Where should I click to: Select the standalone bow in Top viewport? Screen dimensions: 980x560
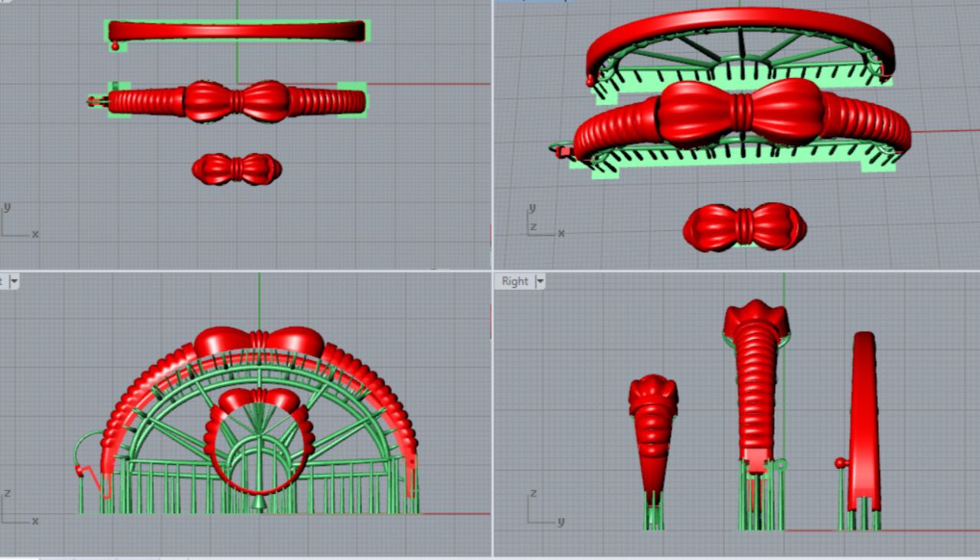pos(237,169)
